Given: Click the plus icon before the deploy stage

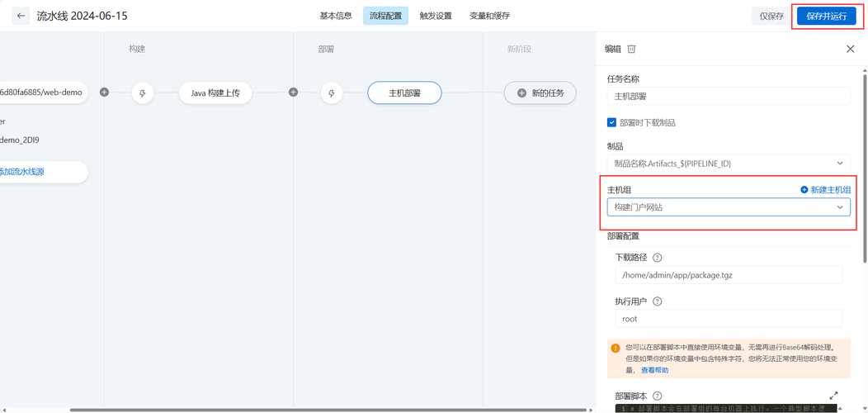Looking at the screenshot, I should coord(294,92).
